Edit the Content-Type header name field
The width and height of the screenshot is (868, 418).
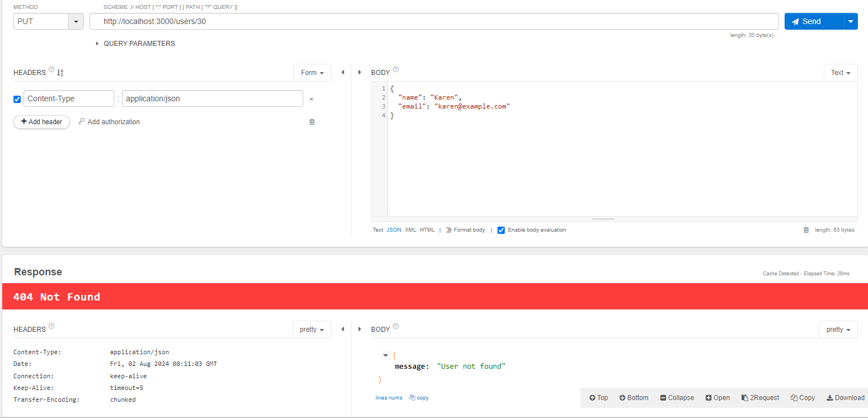pyautogui.click(x=69, y=98)
